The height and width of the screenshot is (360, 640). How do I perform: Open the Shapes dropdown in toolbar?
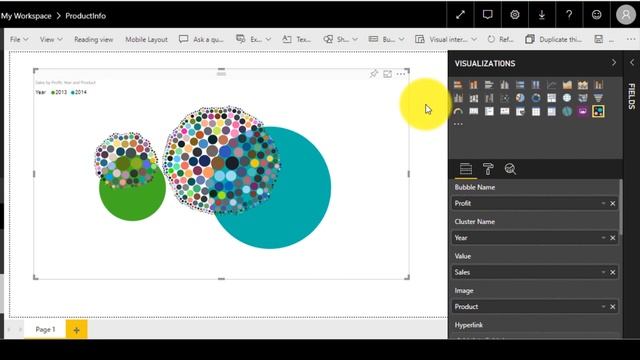tap(340, 39)
